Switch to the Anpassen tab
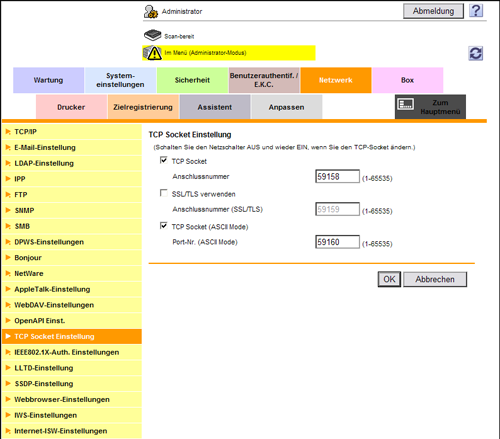The image size is (500, 439). point(287,107)
